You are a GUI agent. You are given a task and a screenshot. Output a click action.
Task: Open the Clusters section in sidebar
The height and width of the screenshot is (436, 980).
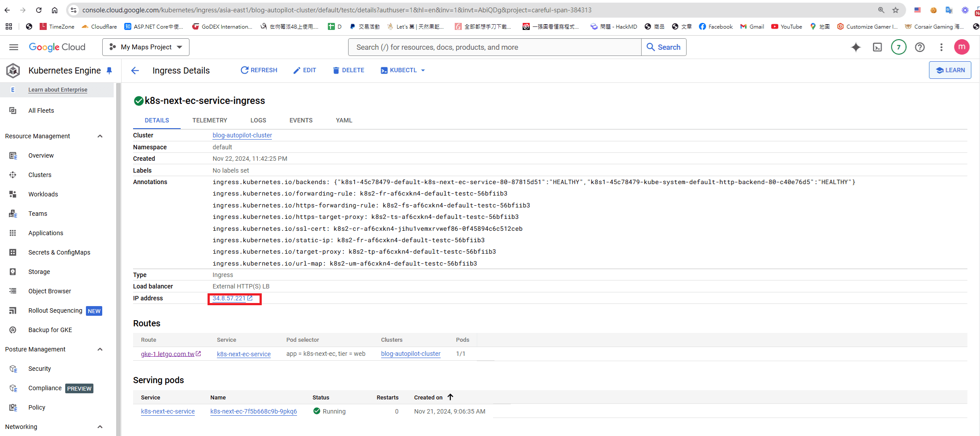coord(40,175)
